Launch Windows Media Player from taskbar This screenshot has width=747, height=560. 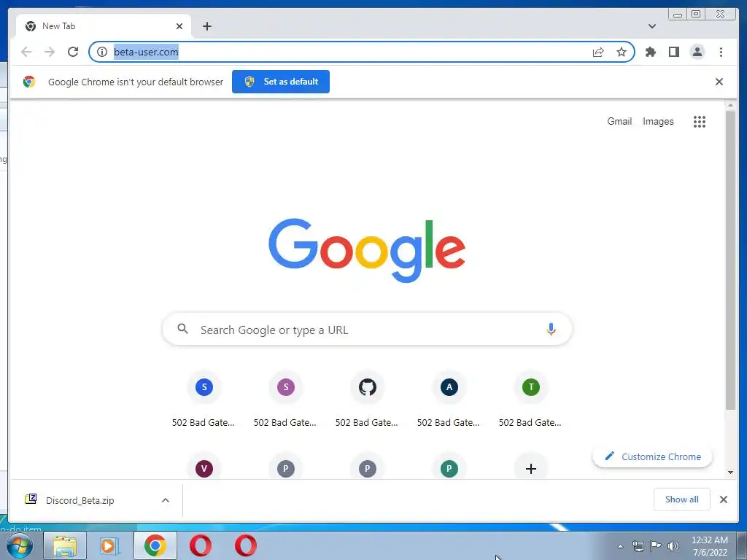click(x=109, y=545)
